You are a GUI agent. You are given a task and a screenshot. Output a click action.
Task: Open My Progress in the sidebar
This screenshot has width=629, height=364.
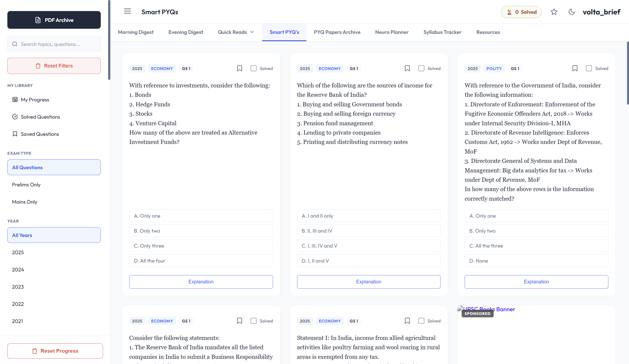pyautogui.click(x=35, y=99)
